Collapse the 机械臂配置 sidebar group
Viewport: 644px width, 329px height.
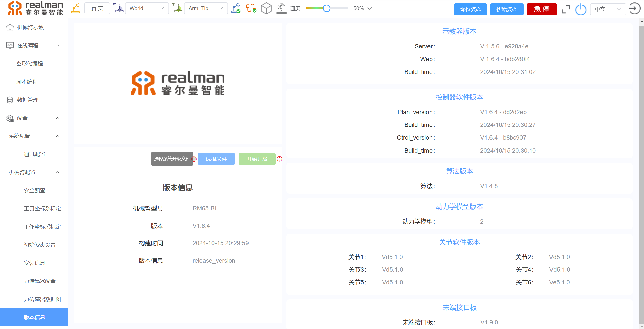click(58, 172)
